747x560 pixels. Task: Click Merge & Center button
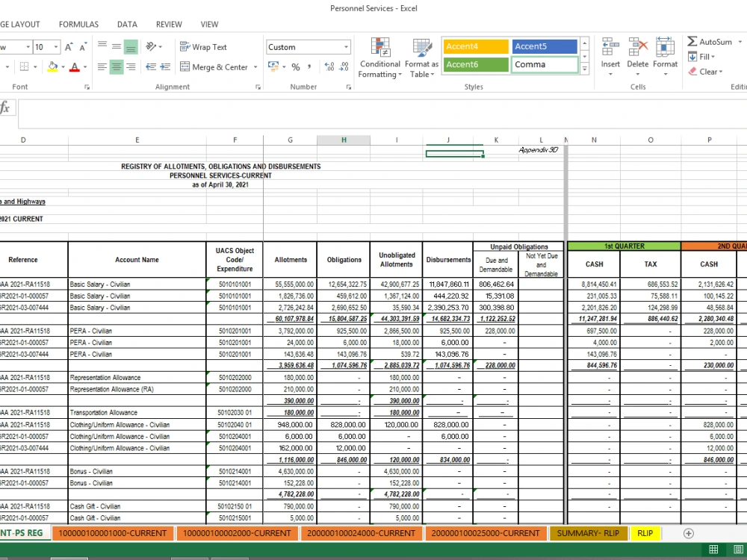(x=214, y=67)
